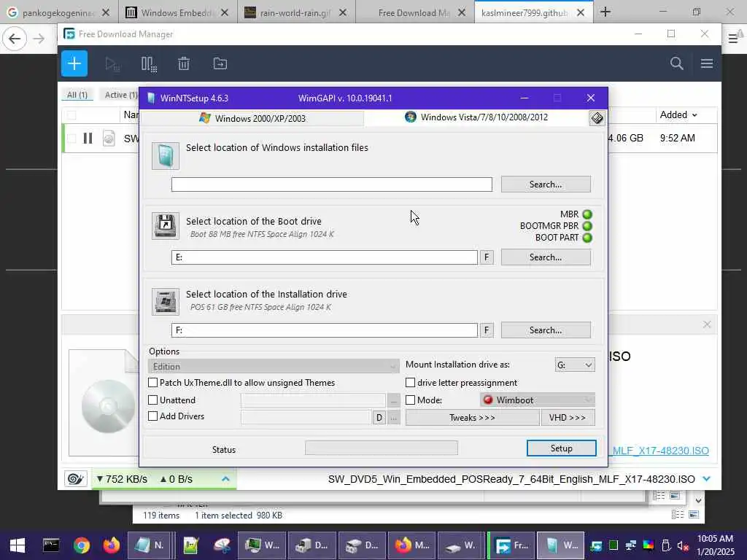
Task: Enable drive letter preassignment checkbox
Action: 410,382
